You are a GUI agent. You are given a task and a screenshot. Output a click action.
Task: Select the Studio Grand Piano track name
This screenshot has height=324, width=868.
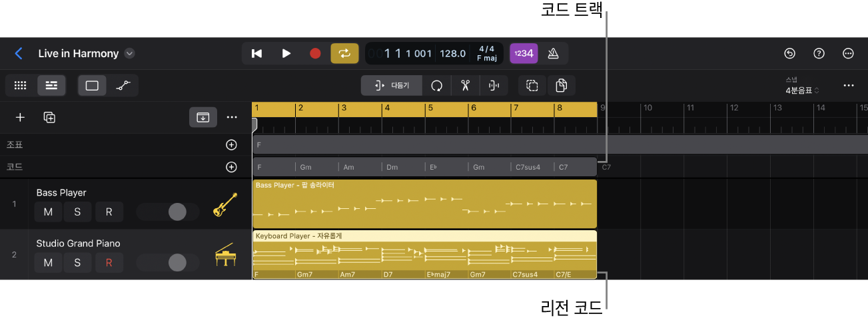(x=78, y=243)
